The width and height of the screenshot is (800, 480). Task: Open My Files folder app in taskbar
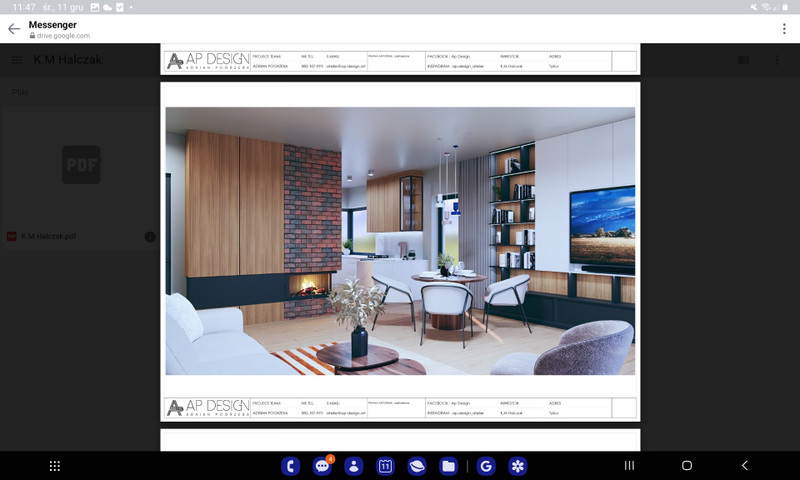(449, 466)
